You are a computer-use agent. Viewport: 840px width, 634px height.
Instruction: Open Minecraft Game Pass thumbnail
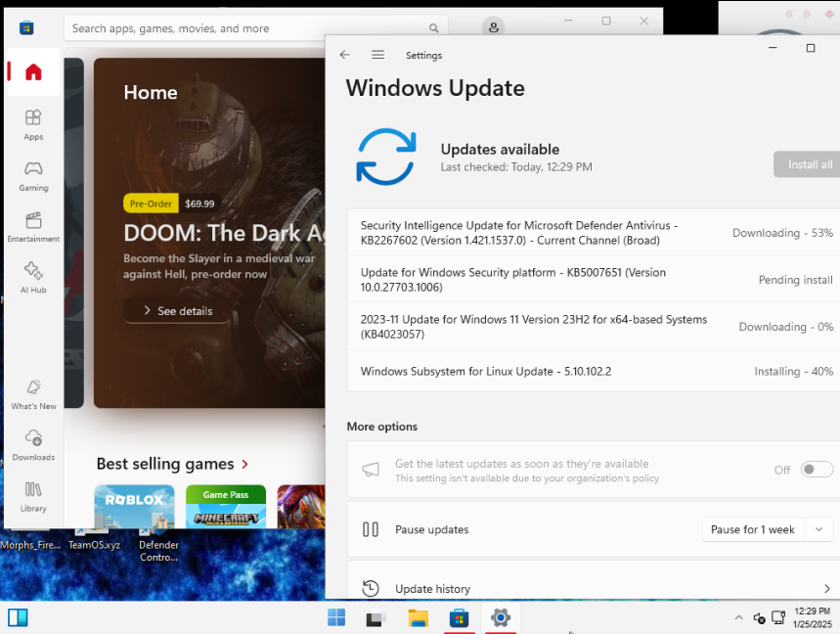click(226, 507)
